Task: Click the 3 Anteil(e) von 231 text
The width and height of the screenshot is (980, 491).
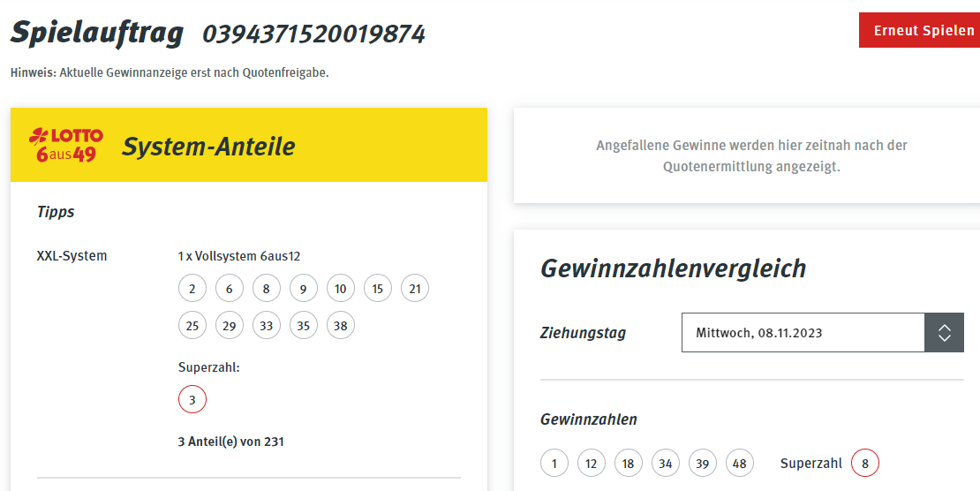Action: (x=231, y=442)
